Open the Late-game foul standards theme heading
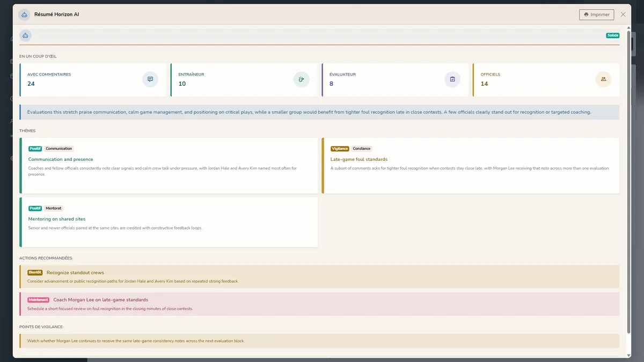Image resolution: width=644 pixels, height=362 pixels. [x=359, y=159]
